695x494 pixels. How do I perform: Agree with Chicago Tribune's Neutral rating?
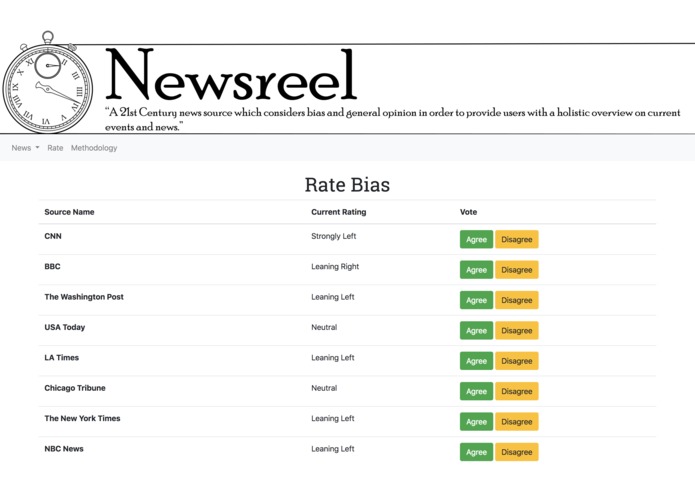coord(476,391)
